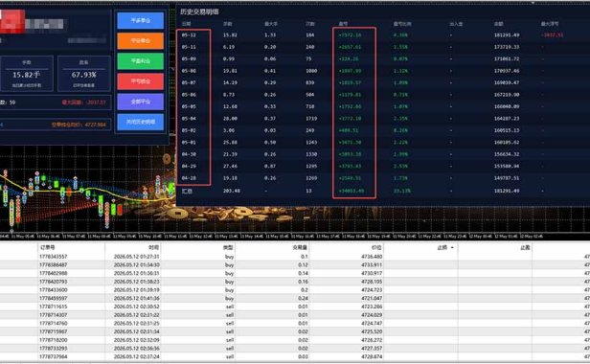Viewport: 590px width, 364px height.
Task: Click the date 05-04 in history table
Action: [x=189, y=119]
